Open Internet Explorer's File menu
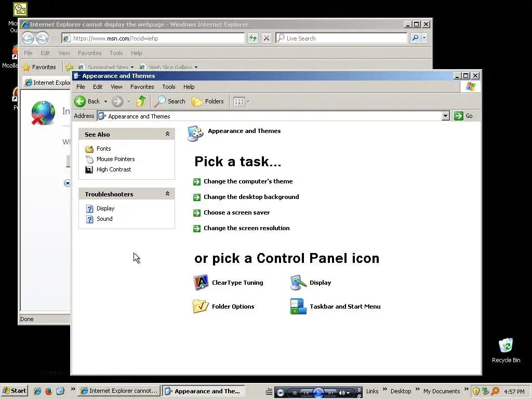Viewport: 532px width, 399px height. [28, 53]
